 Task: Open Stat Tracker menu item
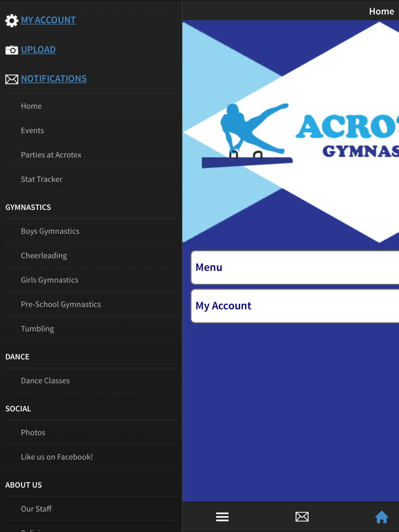point(91,179)
